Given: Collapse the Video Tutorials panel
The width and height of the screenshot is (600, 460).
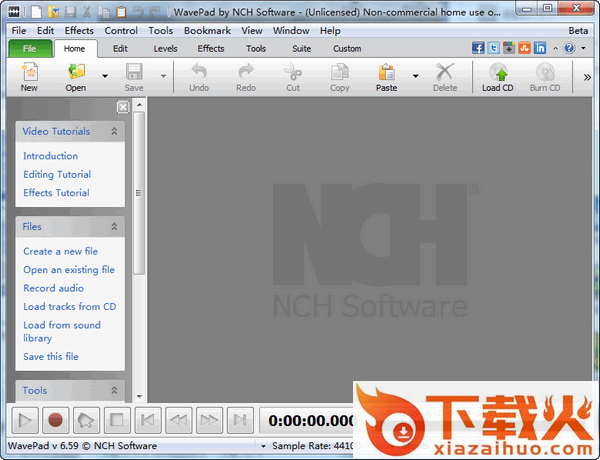Looking at the screenshot, I should coord(114,131).
